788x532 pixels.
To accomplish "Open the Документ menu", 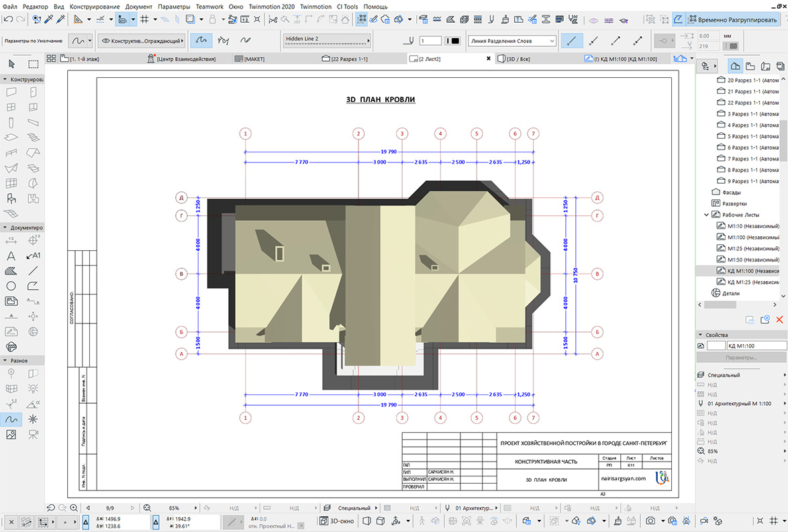I will click(139, 7).
